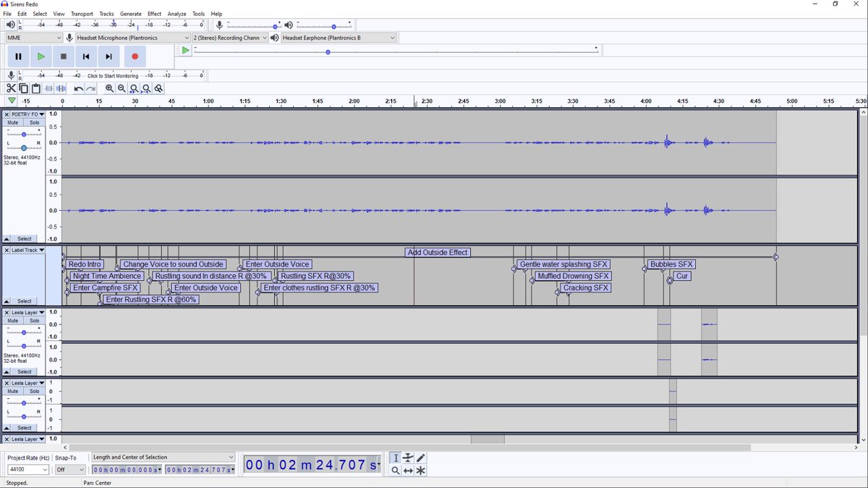Image resolution: width=868 pixels, height=488 pixels.
Task: Click the Play-at-speed green button
Action: [x=186, y=50]
